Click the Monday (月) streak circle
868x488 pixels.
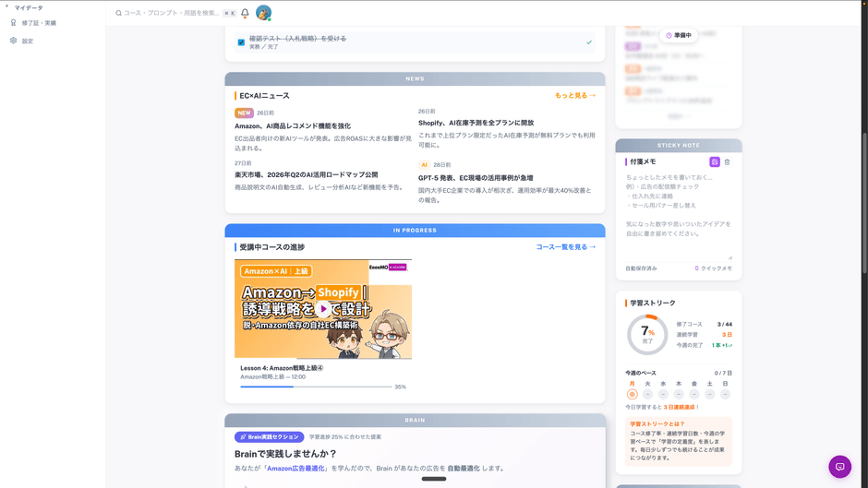(632, 395)
